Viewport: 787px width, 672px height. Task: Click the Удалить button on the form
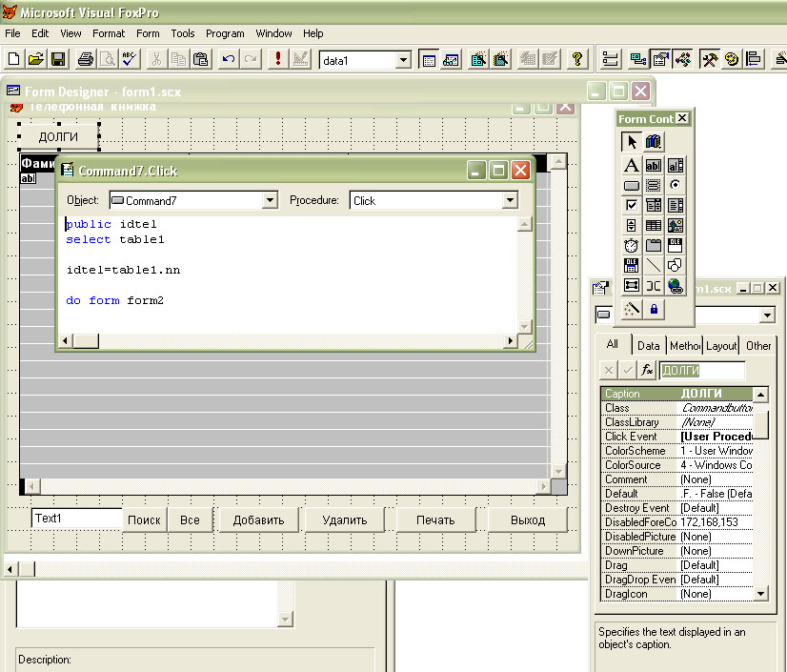pyautogui.click(x=344, y=519)
